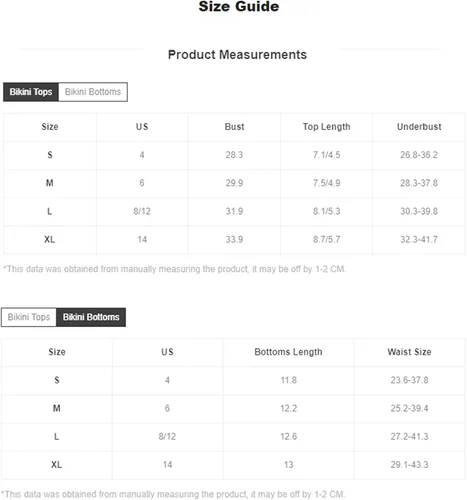Click the bottoms length value 11.8

coord(289,380)
